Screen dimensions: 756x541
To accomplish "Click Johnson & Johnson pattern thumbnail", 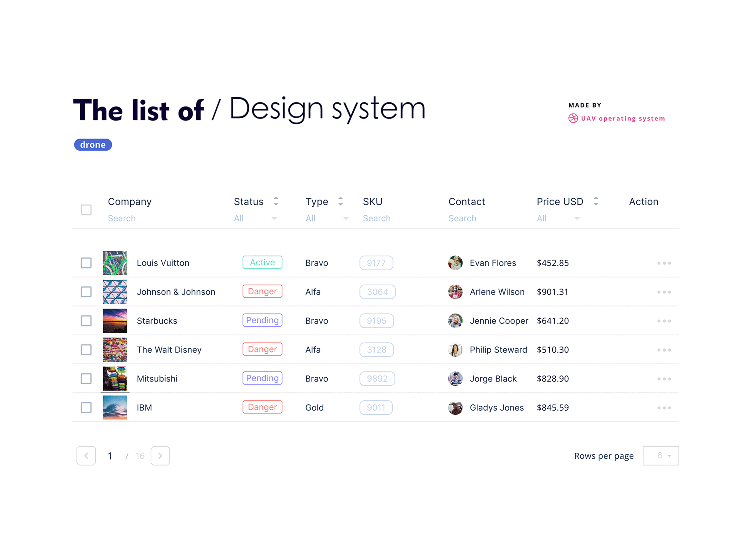I will click(x=115, y=292).
